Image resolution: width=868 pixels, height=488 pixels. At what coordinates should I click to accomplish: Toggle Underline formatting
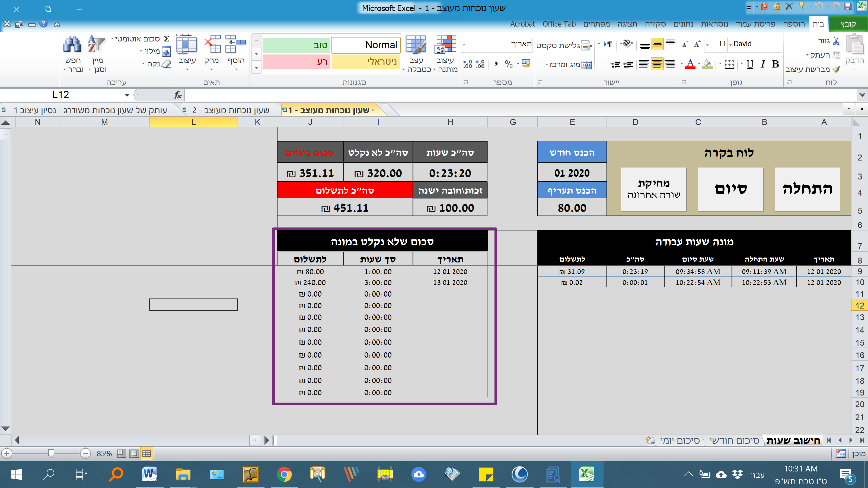pos(750,64)
